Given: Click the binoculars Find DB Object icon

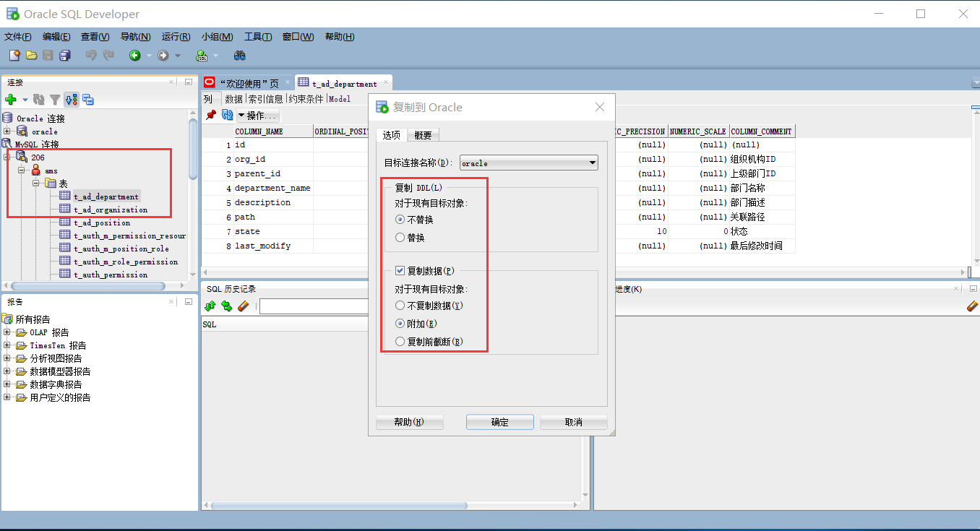Looking at the screenshot, I should pyautogui.click(x=240, y=55).
